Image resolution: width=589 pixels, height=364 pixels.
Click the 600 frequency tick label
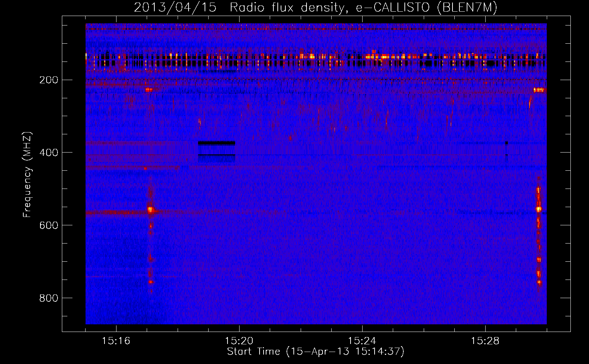tap(49, 225)
